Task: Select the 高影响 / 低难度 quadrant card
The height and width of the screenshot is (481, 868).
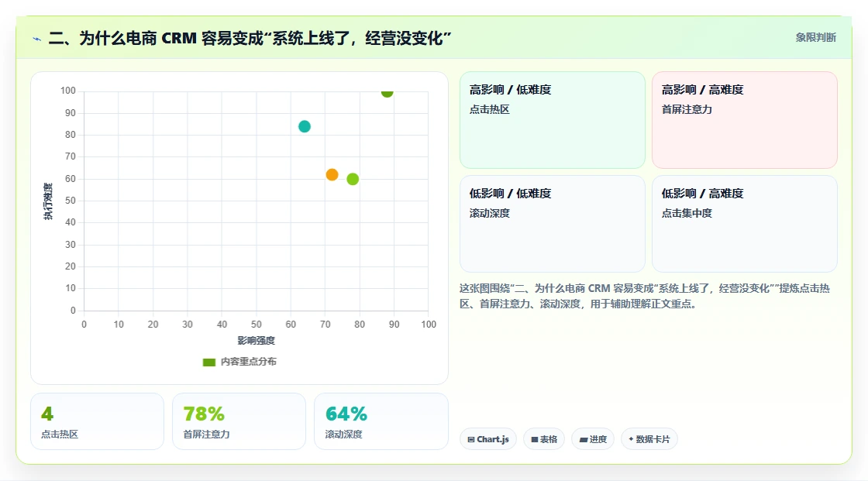Action: [553, 120]
